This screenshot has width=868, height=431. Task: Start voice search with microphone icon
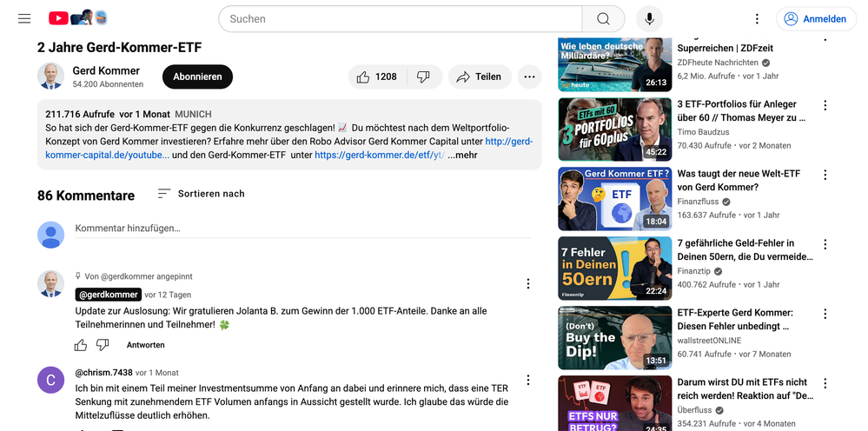point(649,19)
